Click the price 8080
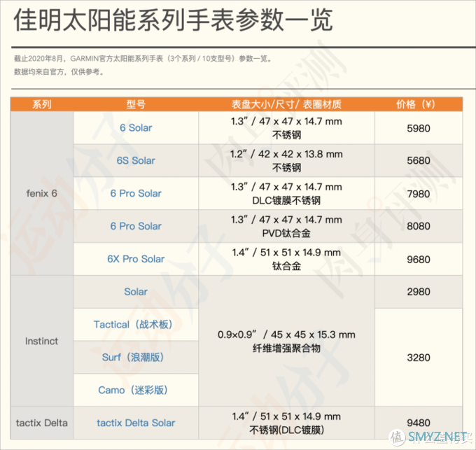The height and width of the screenshot is (450, 476). pyautogui.click(x=419, y=226)
